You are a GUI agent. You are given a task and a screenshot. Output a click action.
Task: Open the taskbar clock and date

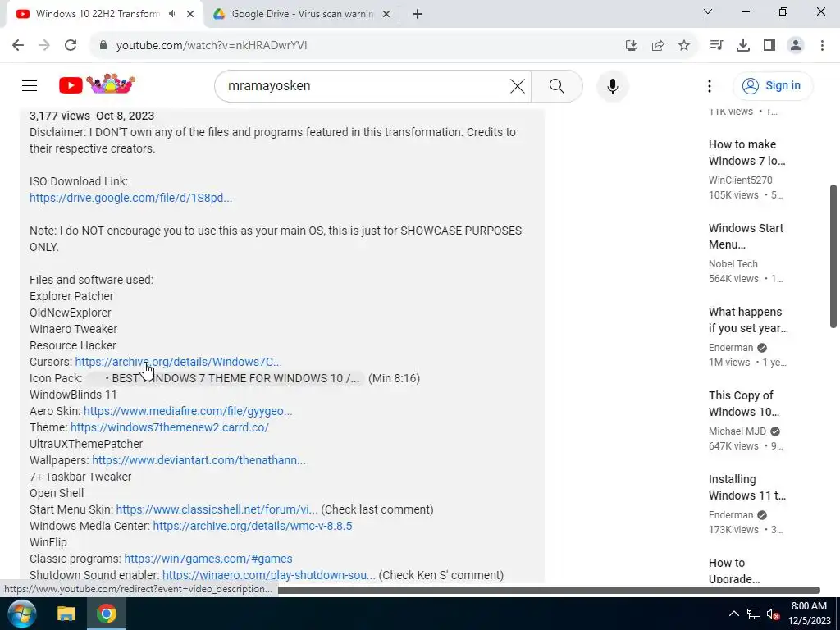coord(809,614)
